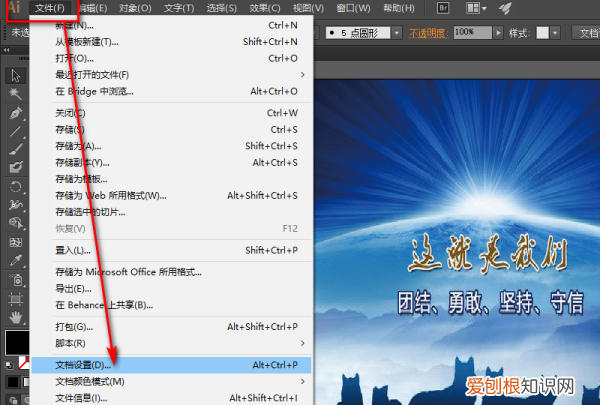Select the Eraser tool
Viewport: 600px width, 405px height.
pos(16,167)
